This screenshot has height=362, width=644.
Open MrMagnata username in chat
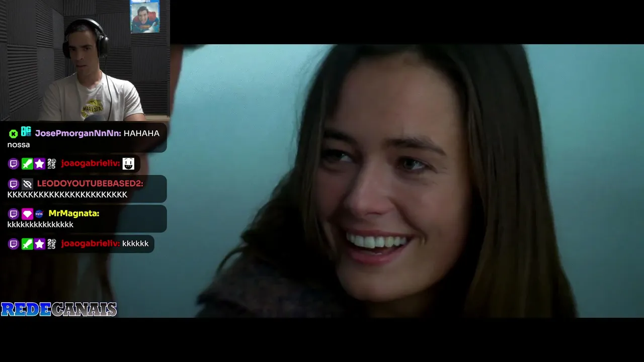[73, 214]
